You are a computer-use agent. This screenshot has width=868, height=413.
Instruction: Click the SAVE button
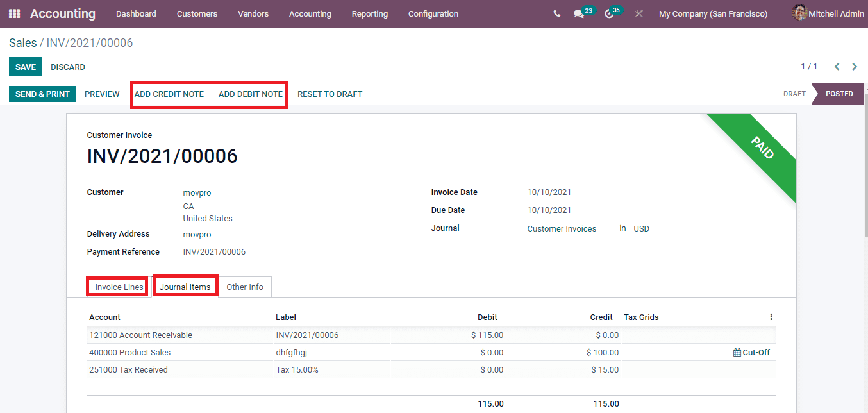tap(25, 67)
